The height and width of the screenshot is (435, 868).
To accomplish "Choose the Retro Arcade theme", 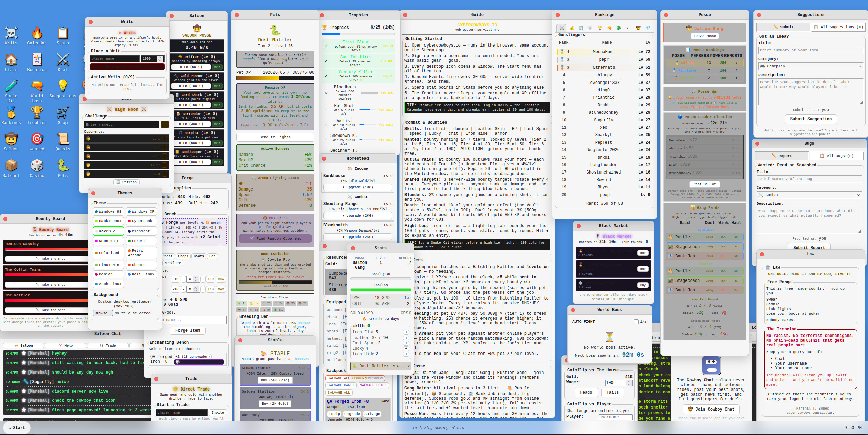I will (141, 253).
